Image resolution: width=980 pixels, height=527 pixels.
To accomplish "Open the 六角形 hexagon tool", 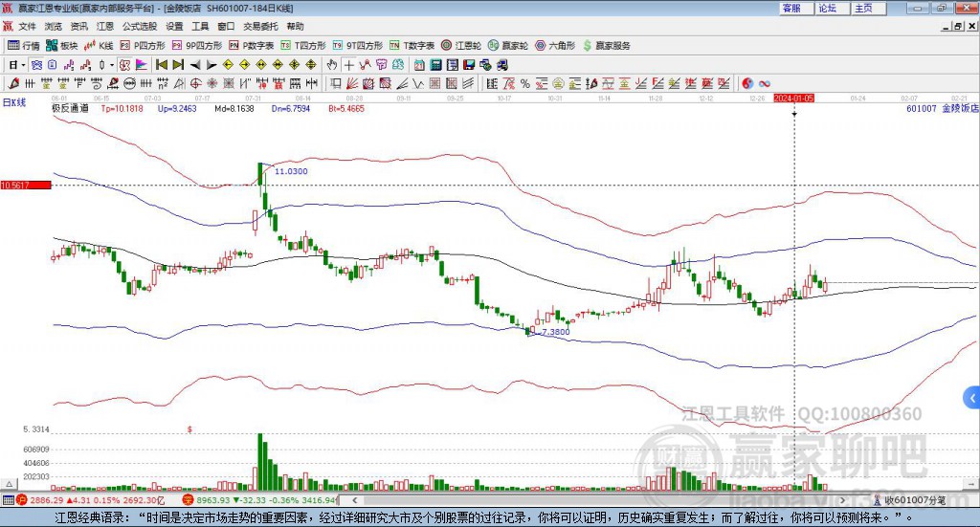I will 555,46.
